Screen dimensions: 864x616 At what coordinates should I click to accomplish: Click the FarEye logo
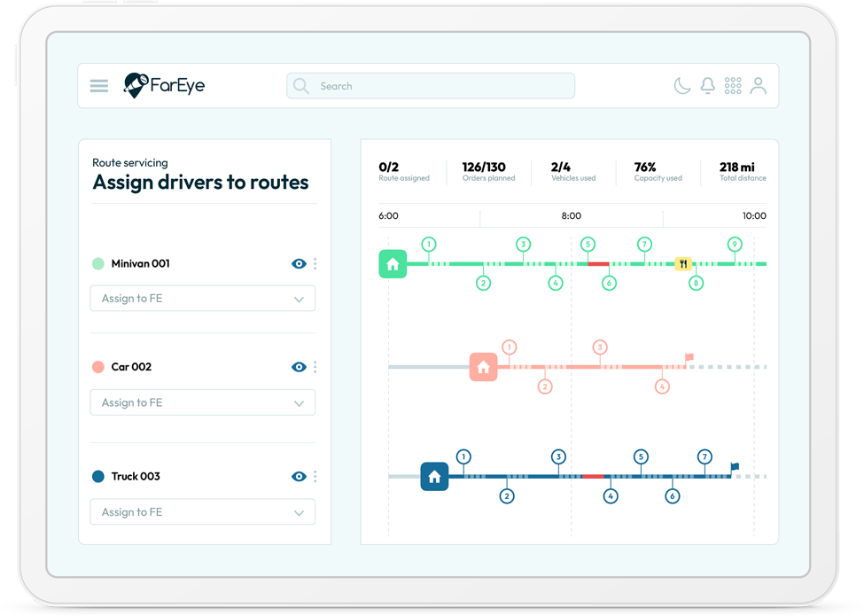click(x=164, y=86)
